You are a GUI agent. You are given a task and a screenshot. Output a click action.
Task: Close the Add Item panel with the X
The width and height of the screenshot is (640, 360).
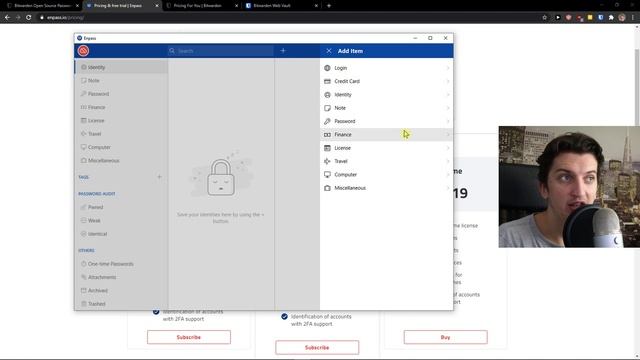[329, 51]
